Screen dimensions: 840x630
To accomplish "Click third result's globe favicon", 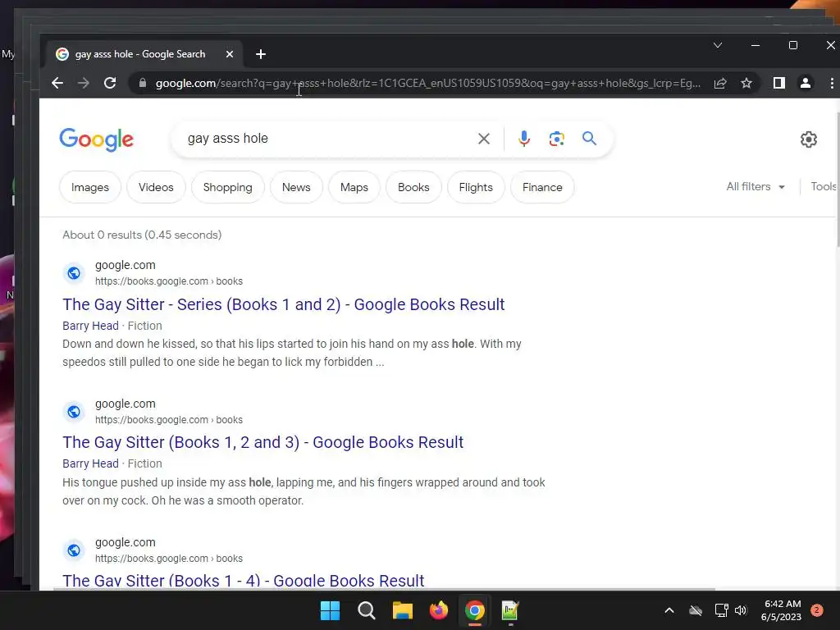I will pyautogui.click(x=74, y=550).
